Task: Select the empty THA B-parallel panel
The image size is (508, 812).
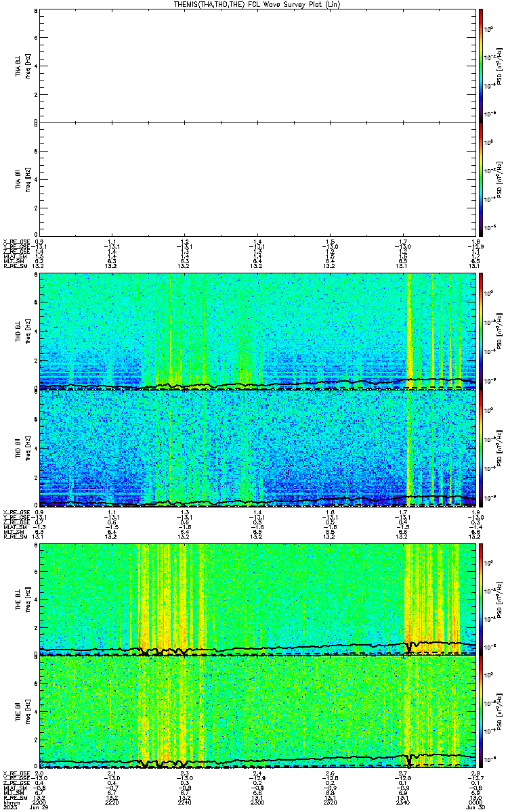Action: (254, 179)
